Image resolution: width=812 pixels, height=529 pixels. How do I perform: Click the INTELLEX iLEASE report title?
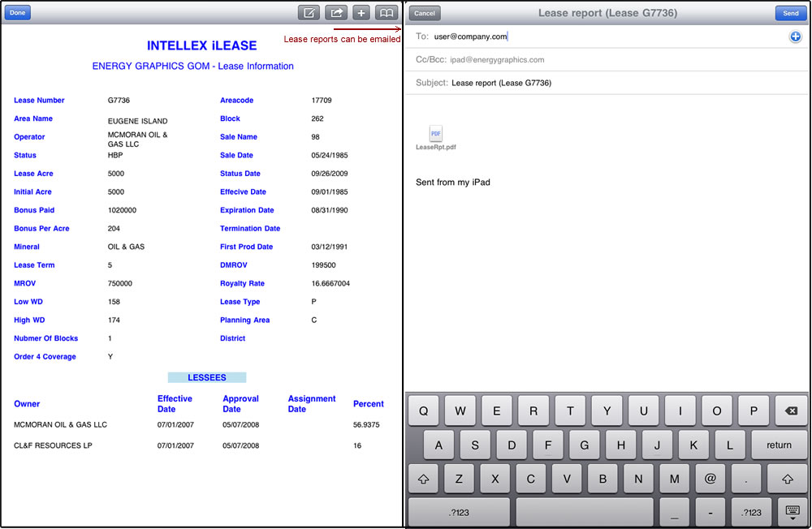202,45
